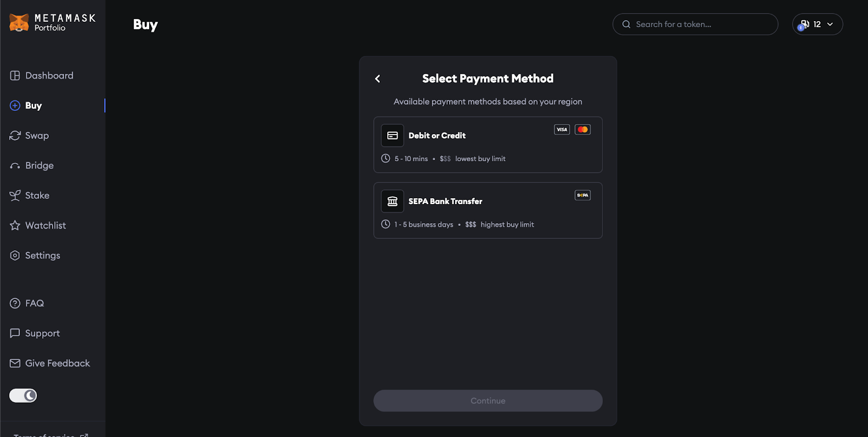This screenshot has width=868, height=437.
Task: Open the Watchlist star item
Action: (45, 225)
